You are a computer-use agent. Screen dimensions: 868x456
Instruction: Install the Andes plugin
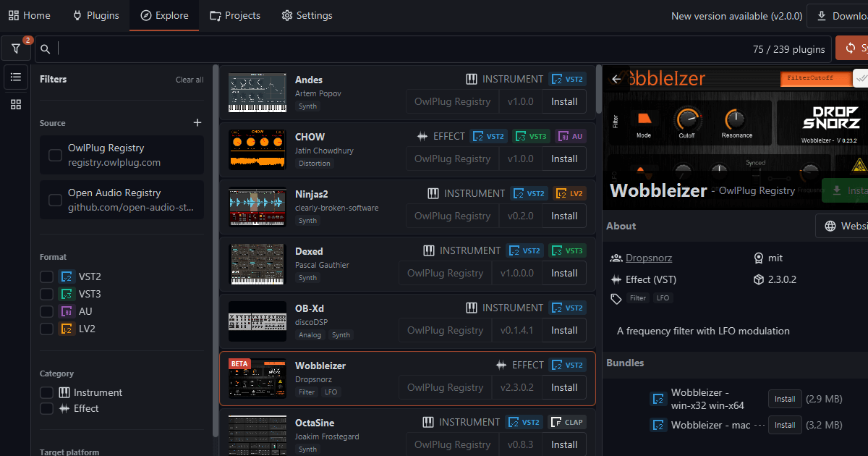(x=564, y=101)
